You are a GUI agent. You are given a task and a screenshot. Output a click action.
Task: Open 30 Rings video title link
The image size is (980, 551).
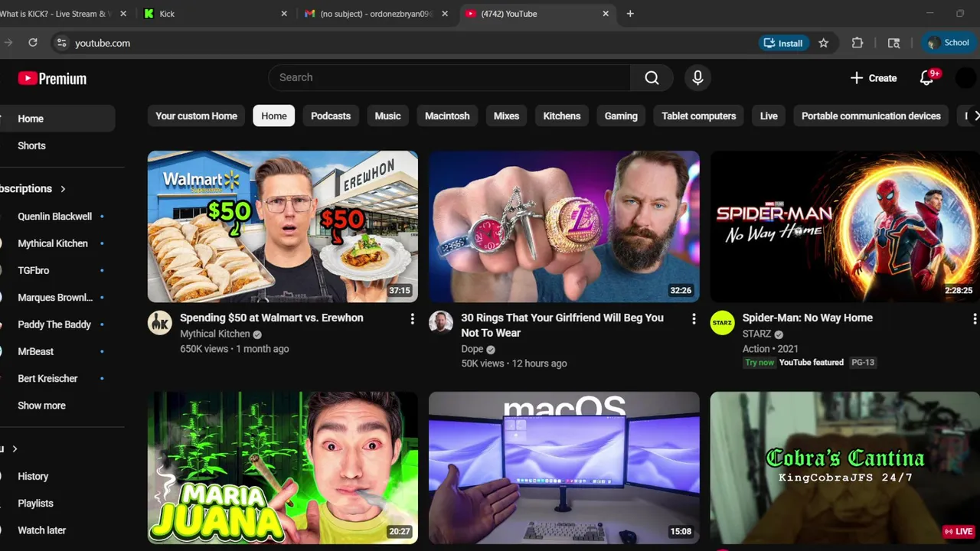coord(562,325)
